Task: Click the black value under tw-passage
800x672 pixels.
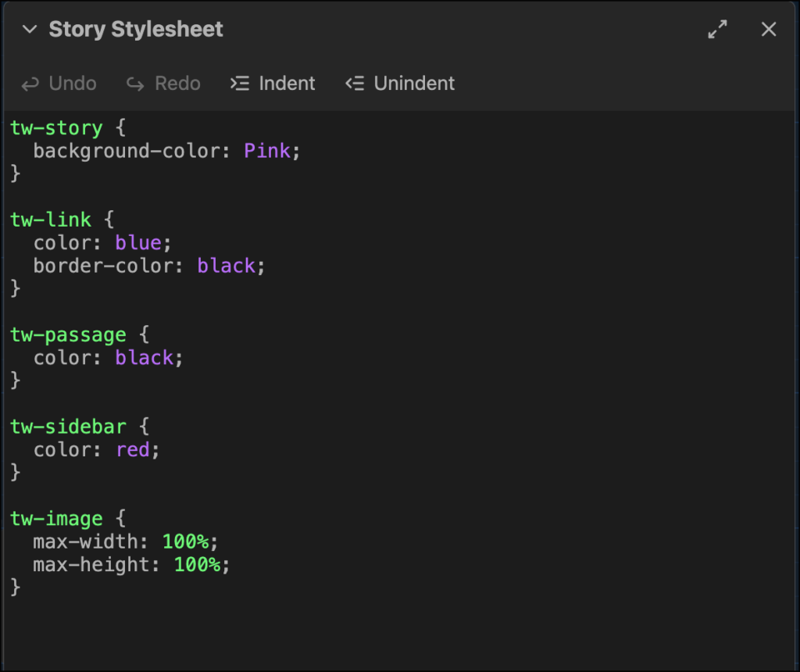Action: tap(144, 358)
